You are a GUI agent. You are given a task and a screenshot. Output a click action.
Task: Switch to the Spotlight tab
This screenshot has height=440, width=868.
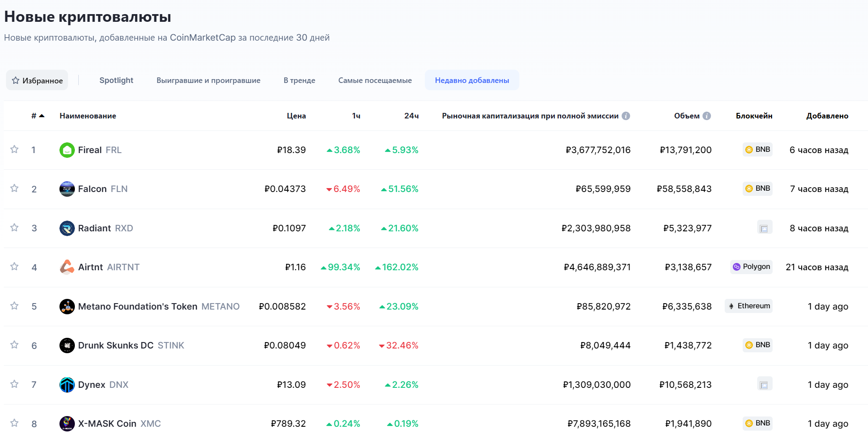[116, 80]
